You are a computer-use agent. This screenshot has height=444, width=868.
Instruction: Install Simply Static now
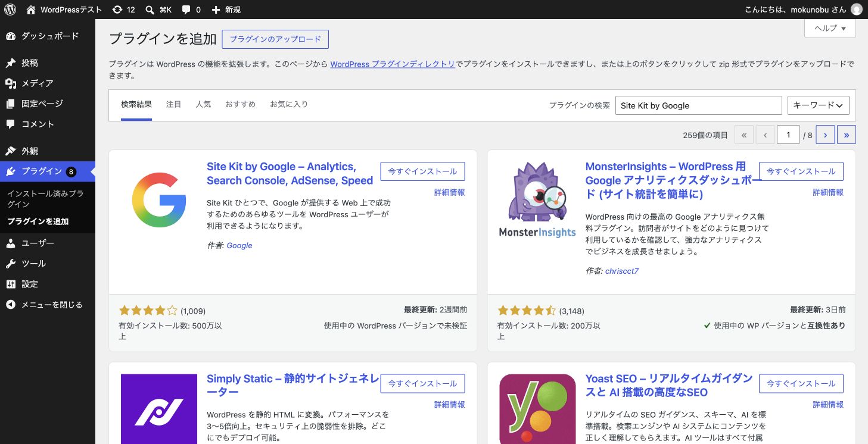coord(422,384)
